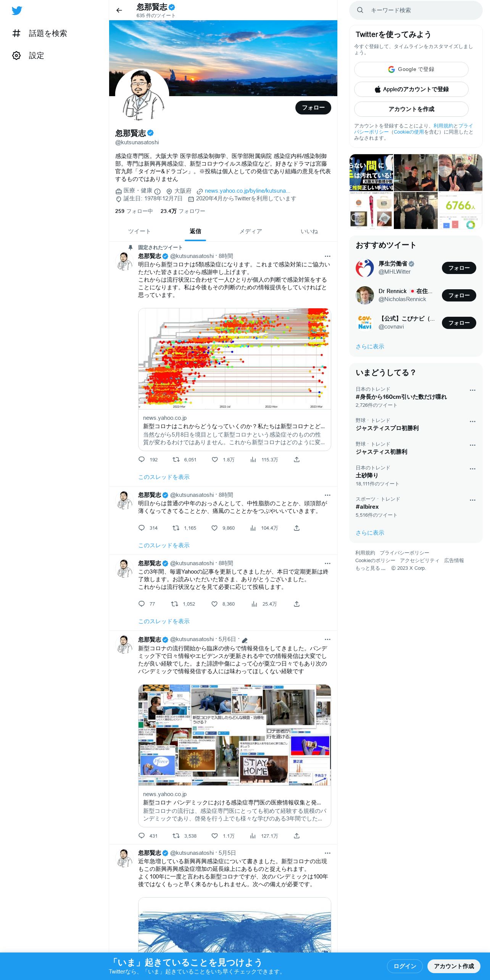The height and width of the screenshot is (980, 490).
Task: Open more menu on the 5月5日 tweet
Action: (x=327, y=853)
